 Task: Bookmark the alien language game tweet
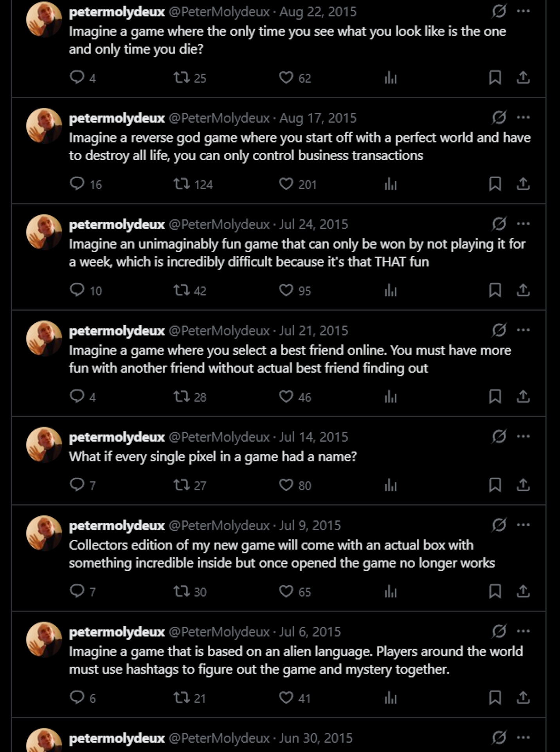[x=495, y=698]
